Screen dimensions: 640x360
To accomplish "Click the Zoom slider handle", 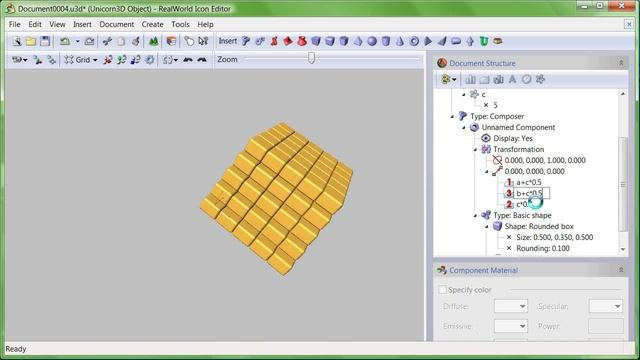I will (311, 58).
